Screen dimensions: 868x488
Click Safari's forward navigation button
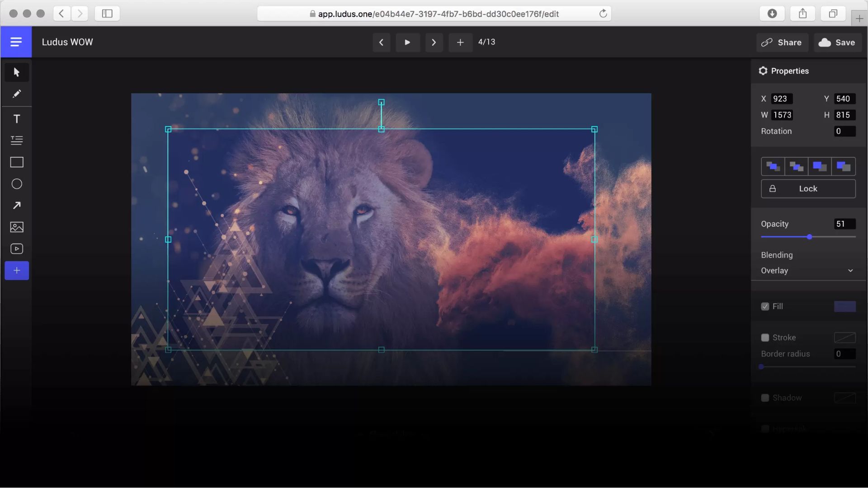coord(80,14)
